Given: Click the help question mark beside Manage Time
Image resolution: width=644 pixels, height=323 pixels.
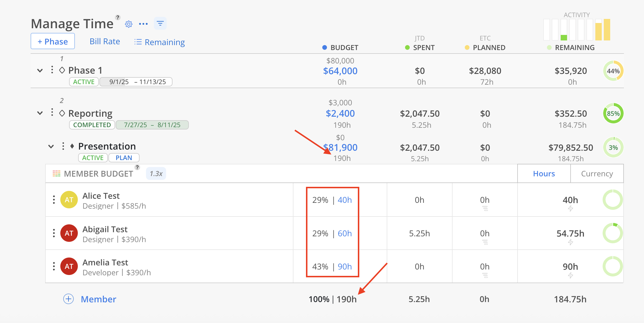Looking at the screenshot, I should click(118, 17).
